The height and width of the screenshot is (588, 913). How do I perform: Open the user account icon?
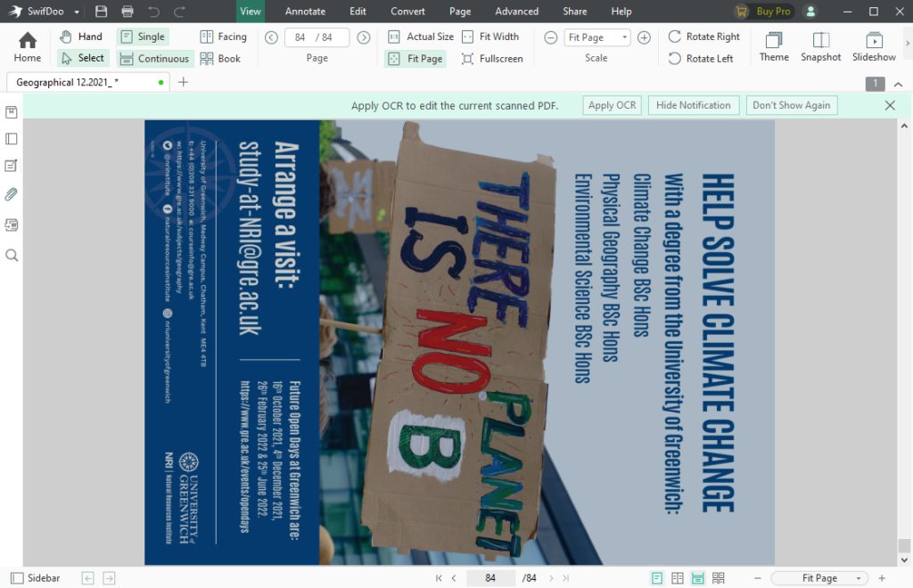tap(810, 11)
